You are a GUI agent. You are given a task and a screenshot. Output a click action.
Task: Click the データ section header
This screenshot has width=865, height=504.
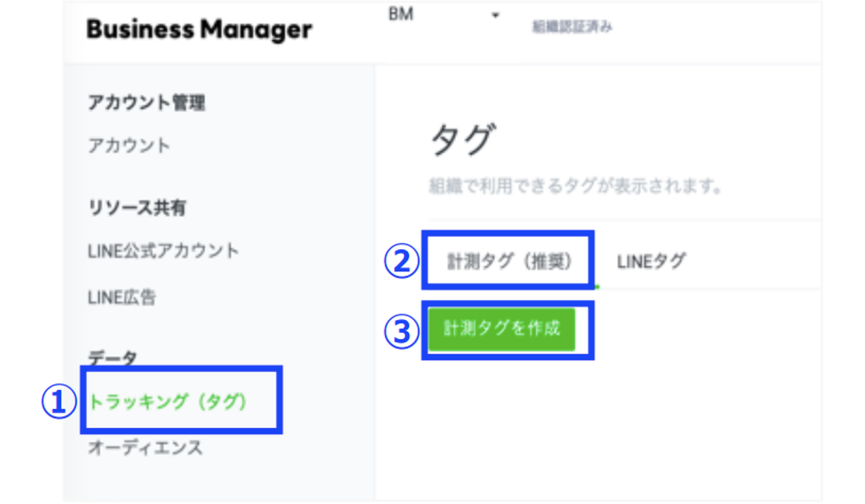(x=112, y=358)
